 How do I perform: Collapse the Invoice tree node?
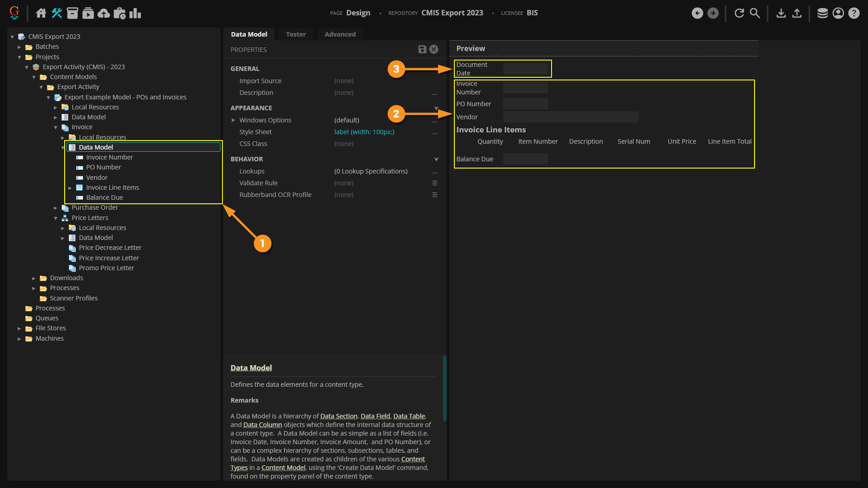tap(56, 127)
